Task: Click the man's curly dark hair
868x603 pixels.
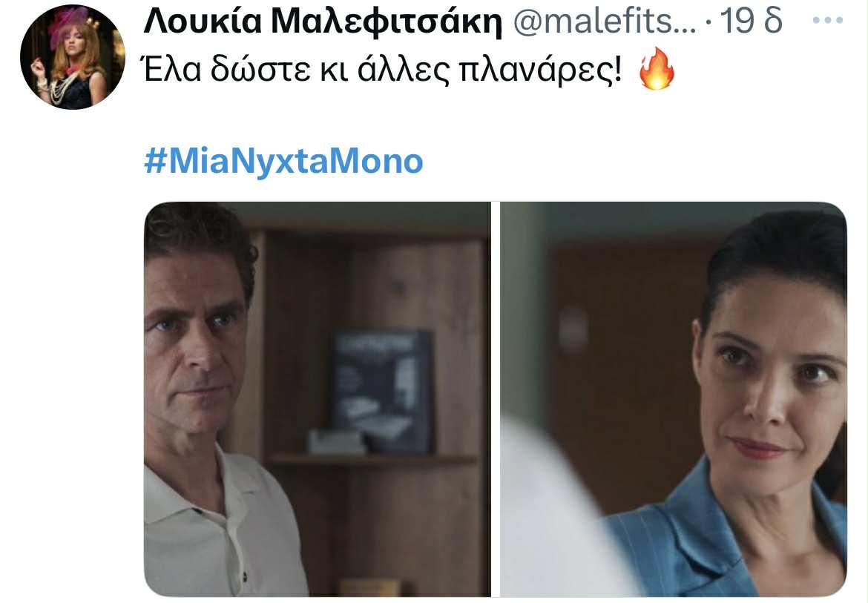Action: tap(200, 238)
